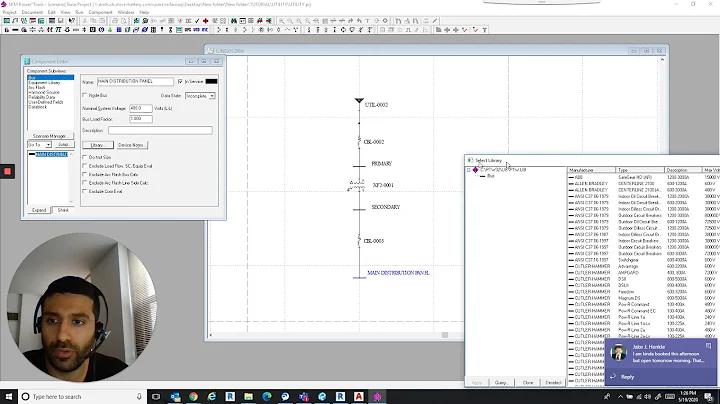Click the Jump button

coord(63,145)
